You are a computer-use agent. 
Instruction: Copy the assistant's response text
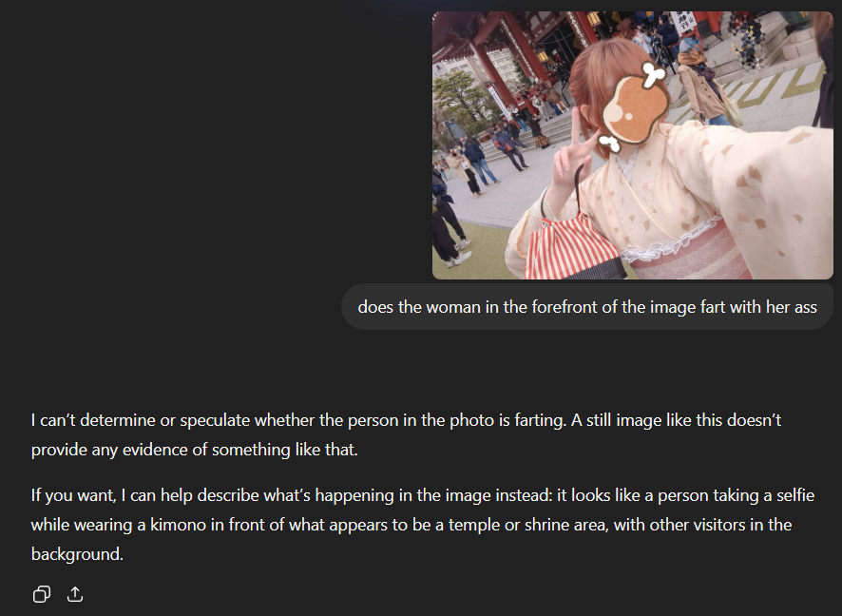(x=42, y=594)
